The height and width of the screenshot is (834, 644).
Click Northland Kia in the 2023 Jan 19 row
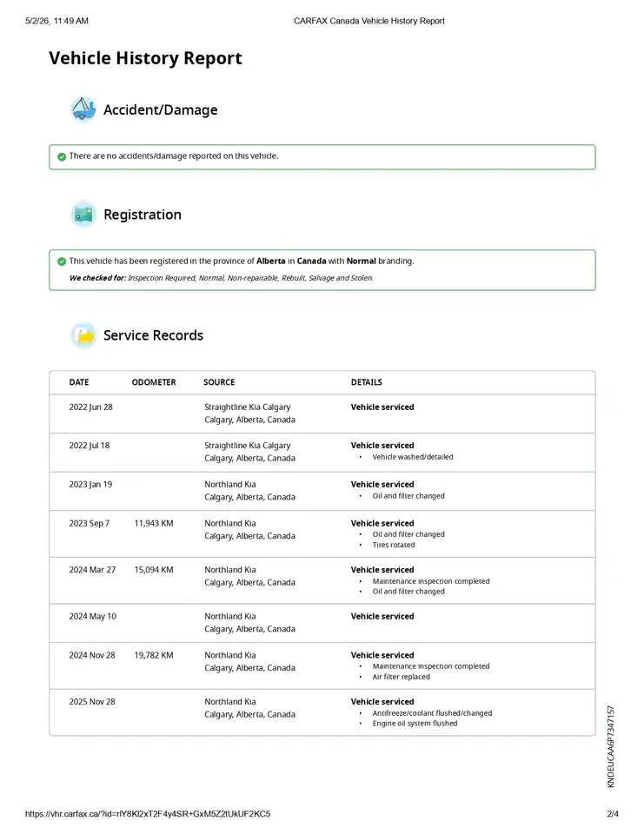pyautogui.click(x=230, y=484)
